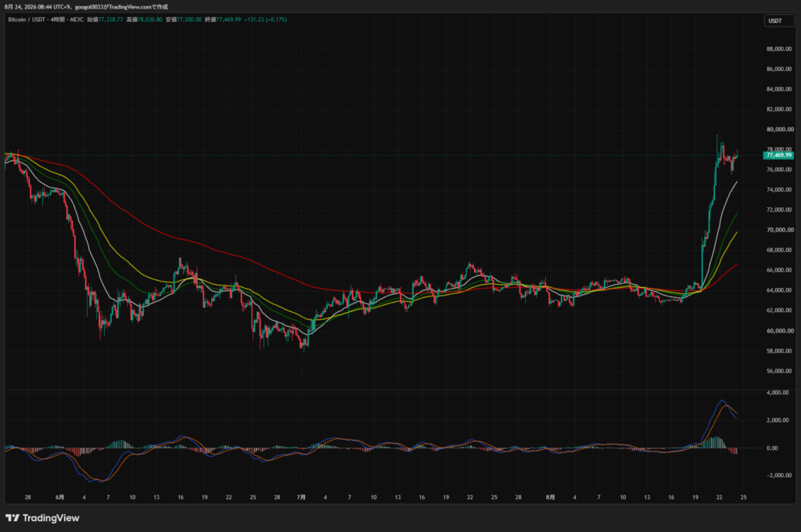Click the −2,000.00 MACD axis label
This screenshot has width=801, height=532.
point(779,475)
